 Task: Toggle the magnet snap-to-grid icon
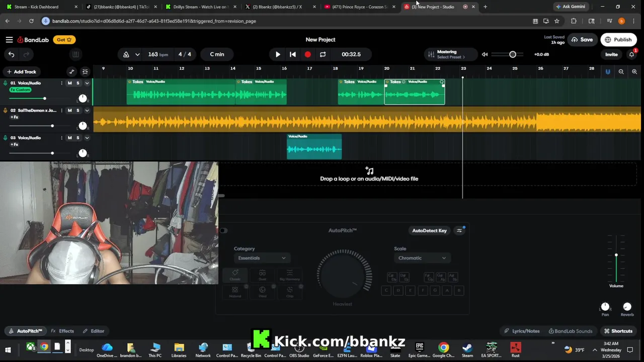(x=607, y=72)
